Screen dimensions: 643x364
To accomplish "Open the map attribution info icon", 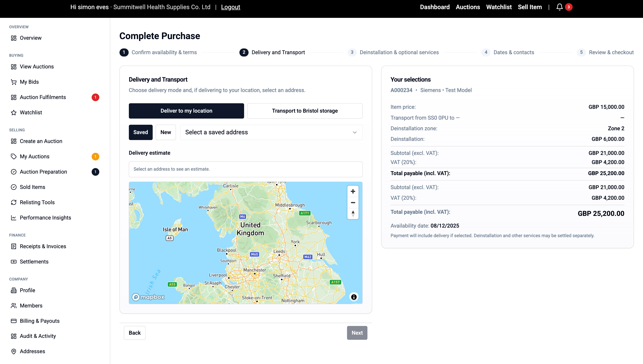I will pos(354,297).
